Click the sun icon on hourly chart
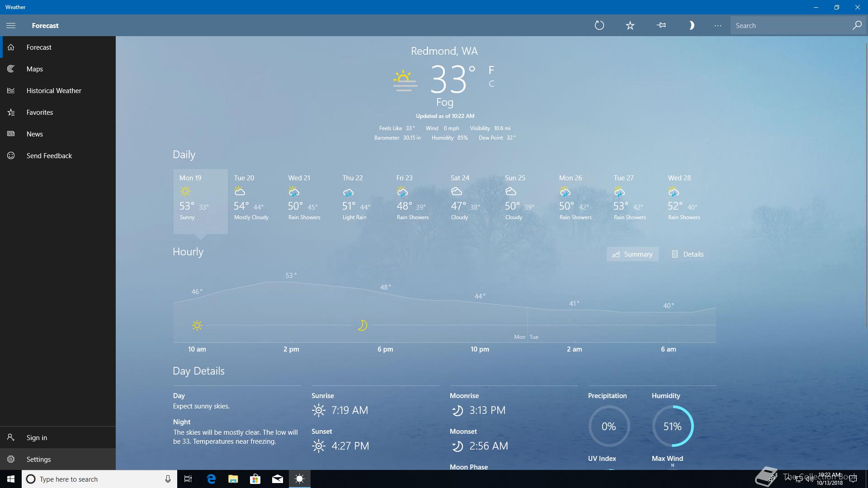This screenshot has width=868, height=488. pyautogui.click(x=197, y=325)
